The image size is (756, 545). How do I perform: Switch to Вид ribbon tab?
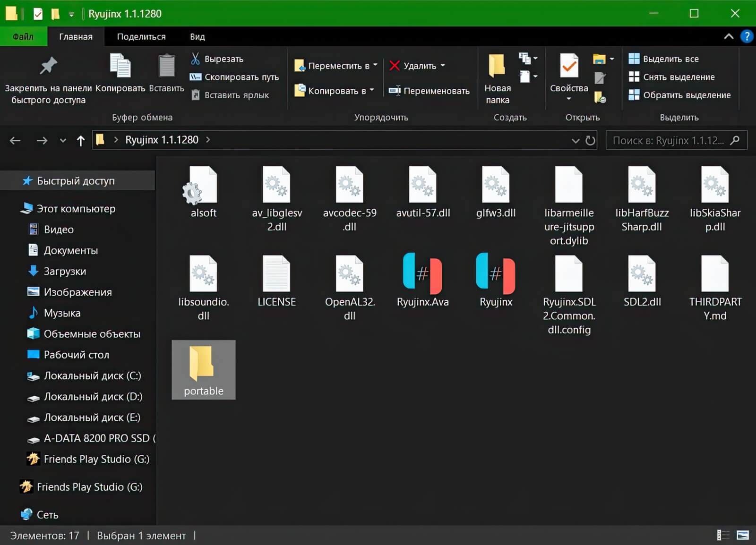tap(198, 36)
